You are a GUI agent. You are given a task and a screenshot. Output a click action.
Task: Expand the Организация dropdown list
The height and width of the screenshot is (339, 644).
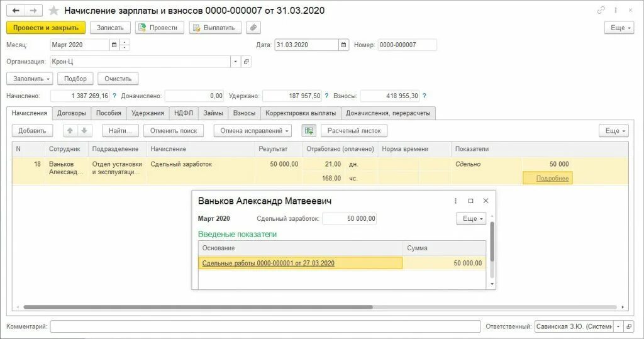pos(235,62)
